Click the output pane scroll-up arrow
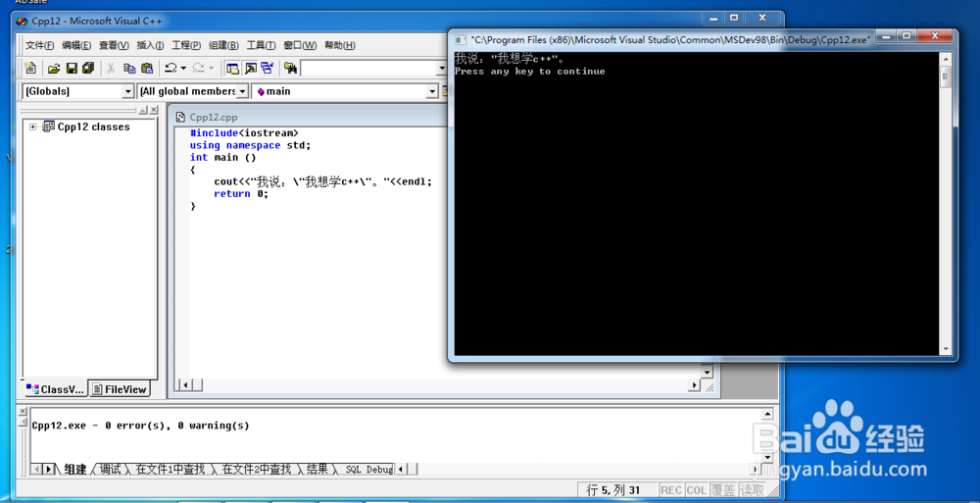Screen dimensions: 980x503 pyautogui.click(x=767, y=414)
